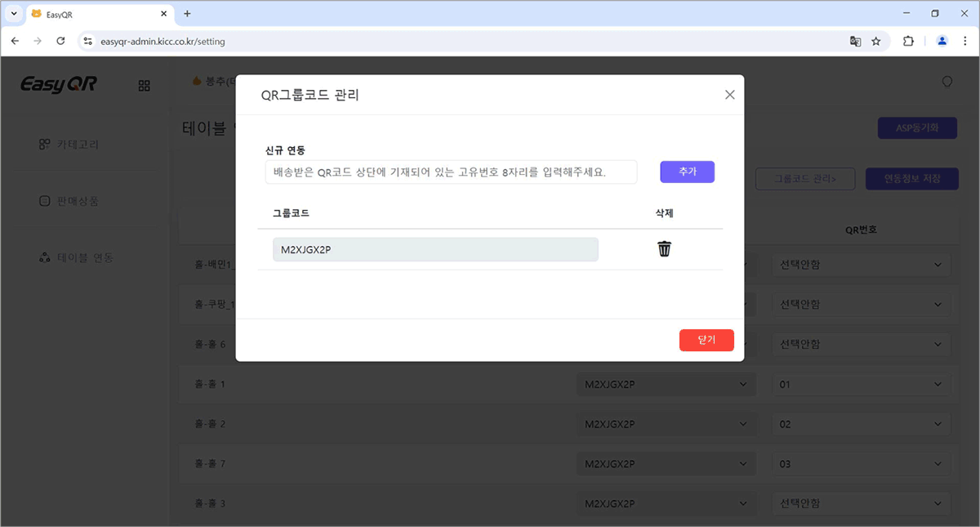
Task: Open the QR번호 dropdown showing 01 for 홀-홀 1
Action: 861,383
